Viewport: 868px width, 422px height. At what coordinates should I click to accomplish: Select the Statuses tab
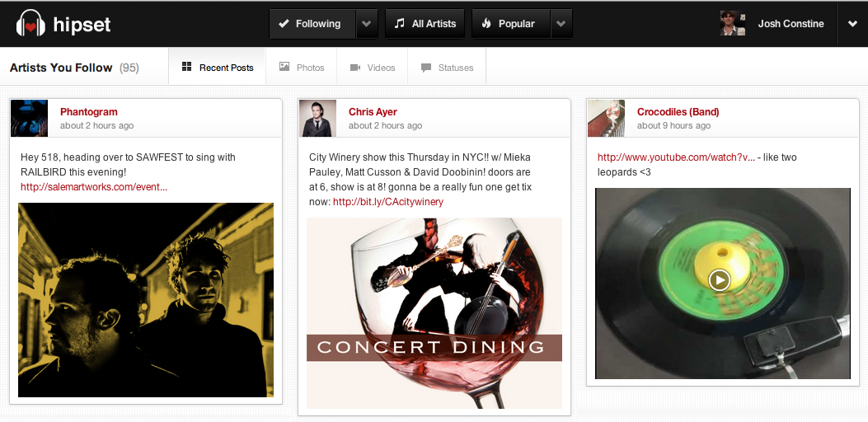point(447,68)
